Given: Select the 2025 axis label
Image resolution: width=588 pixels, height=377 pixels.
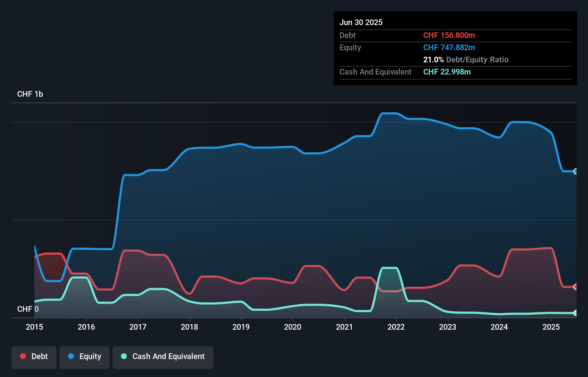Looking at the screenshot, I should point(551,327).
